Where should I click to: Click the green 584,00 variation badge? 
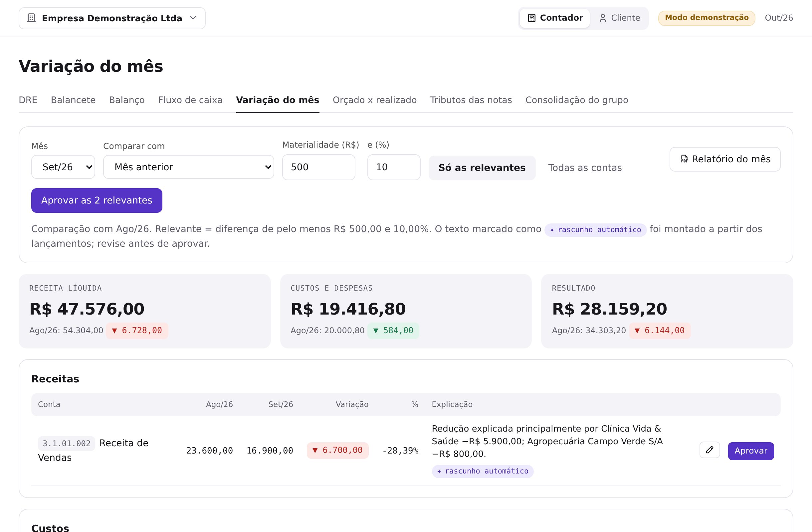pyautogui.click(x=393, y=331)
